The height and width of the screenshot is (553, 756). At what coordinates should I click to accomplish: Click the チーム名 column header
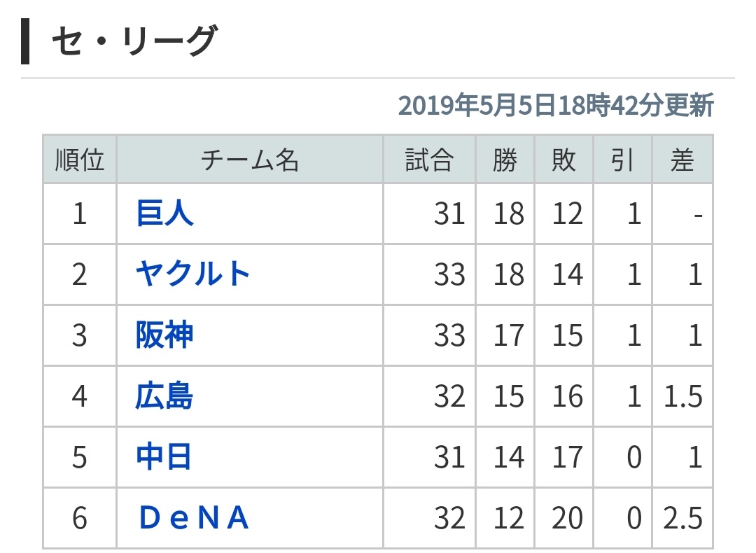(250, 160)
